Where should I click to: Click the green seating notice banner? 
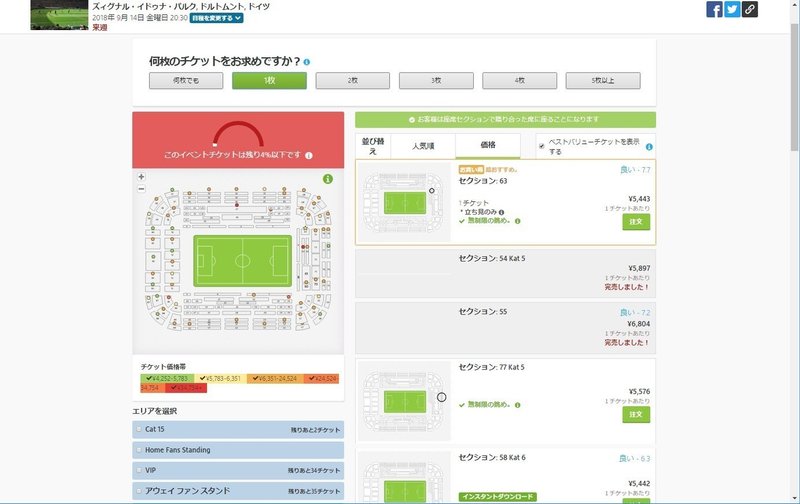click(x=505, y=119)
